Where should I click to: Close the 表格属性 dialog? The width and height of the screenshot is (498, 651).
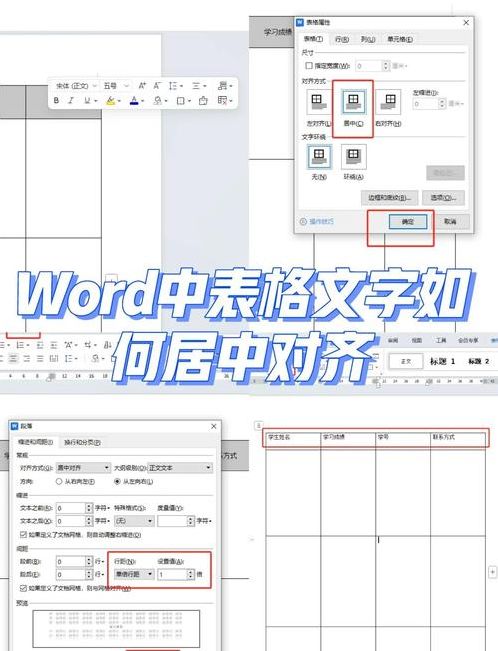466,22
